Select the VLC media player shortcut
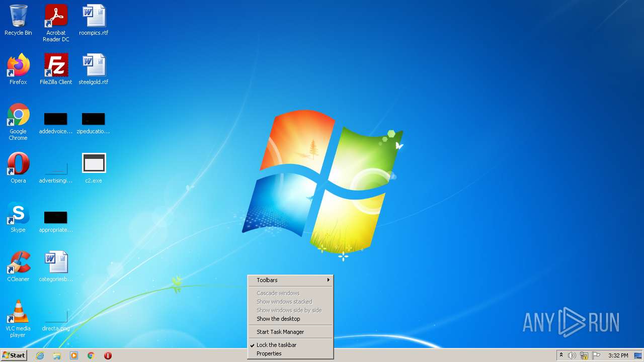Image resolution: width=644 pixels, height=362 pixels. click(18, 319)
